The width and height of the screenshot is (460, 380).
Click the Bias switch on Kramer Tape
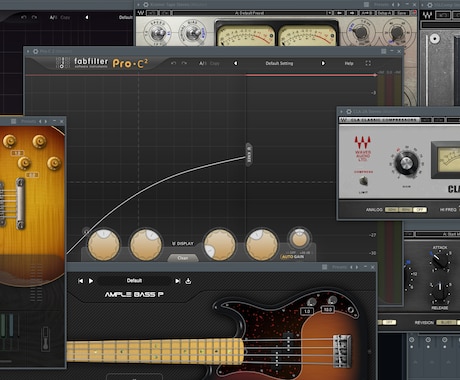click(193, 33)
